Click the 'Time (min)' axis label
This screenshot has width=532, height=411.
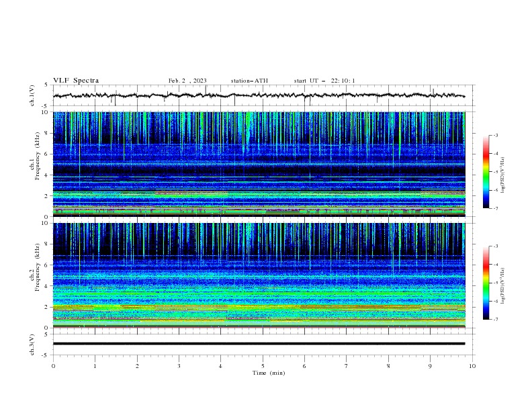(269, 373)
